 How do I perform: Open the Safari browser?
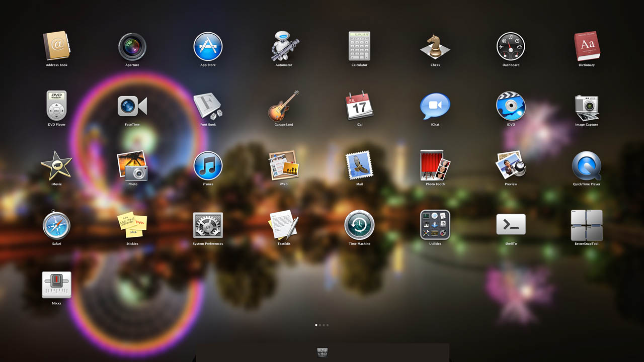pos(56,225)
